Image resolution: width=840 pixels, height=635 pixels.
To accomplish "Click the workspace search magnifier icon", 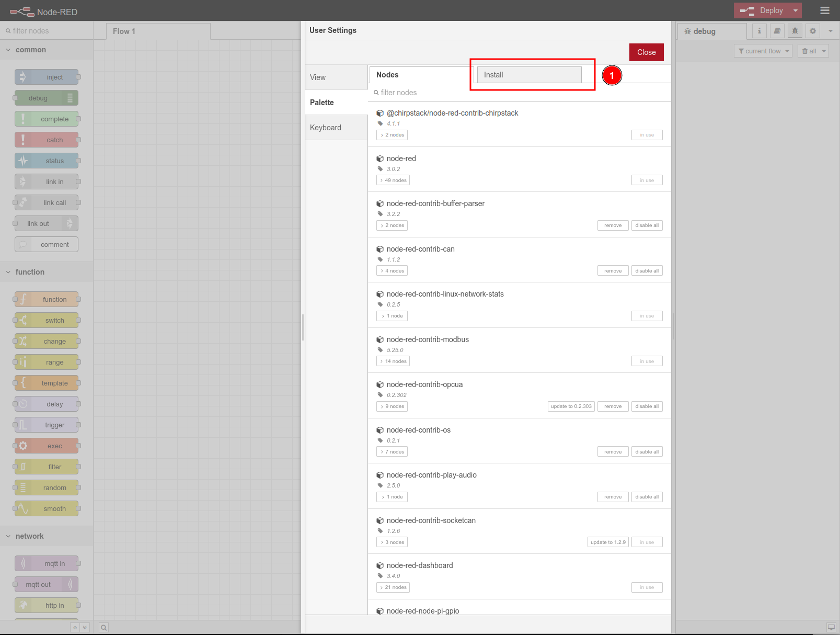I will [x=104, y=628].
